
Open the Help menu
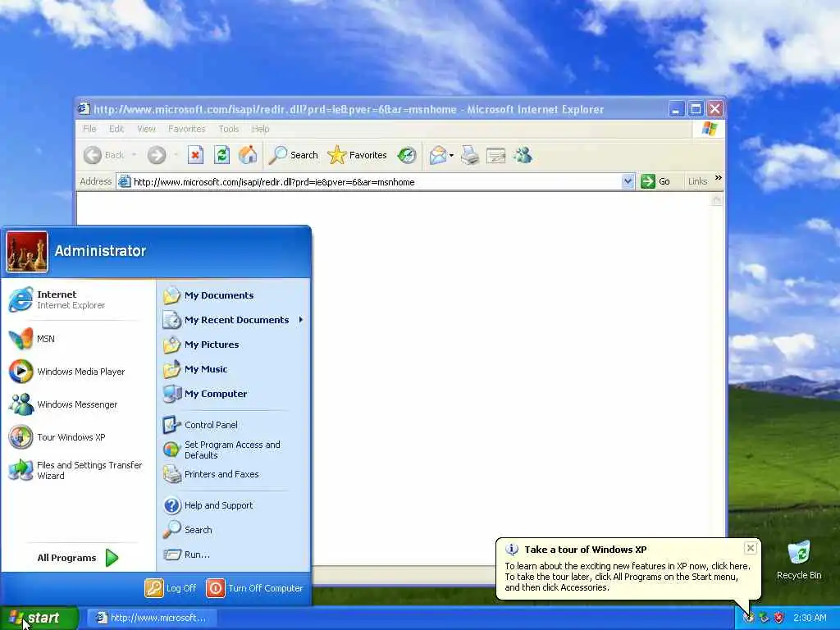point(260,129)
